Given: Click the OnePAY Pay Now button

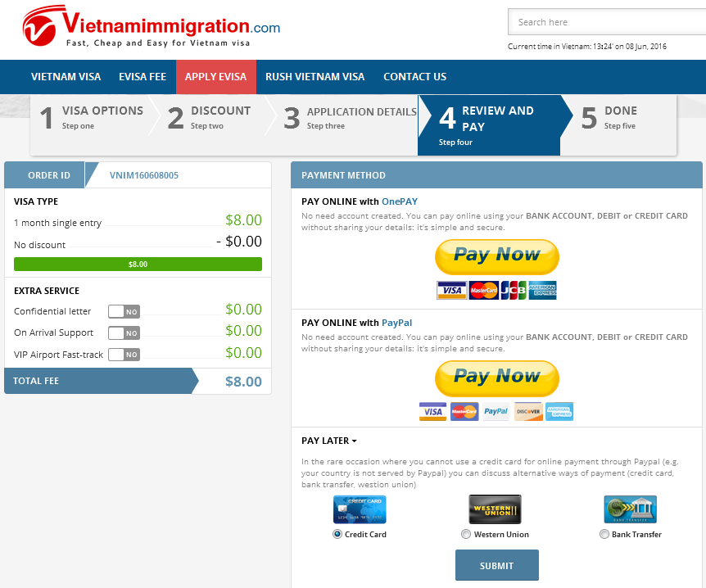Looking at the screenshot, I should click(x=496, y=257).
